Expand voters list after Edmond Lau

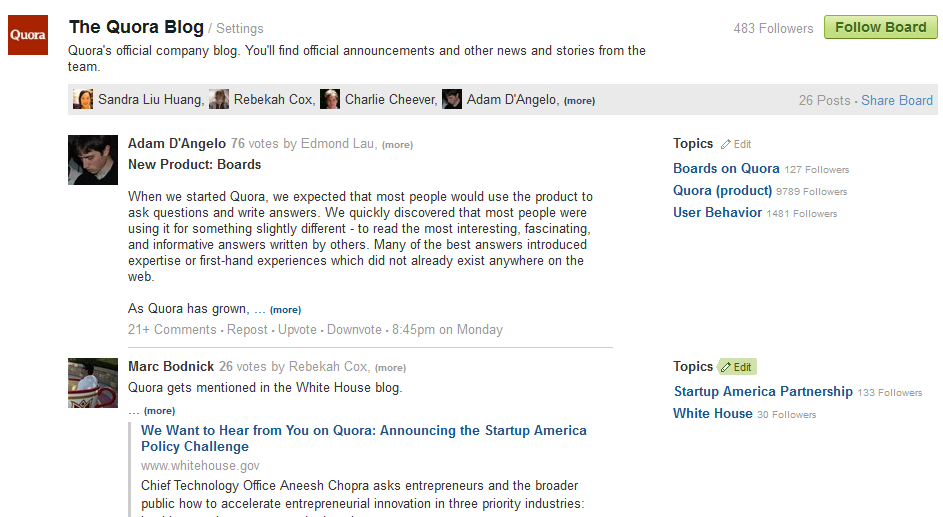[398, 145]
